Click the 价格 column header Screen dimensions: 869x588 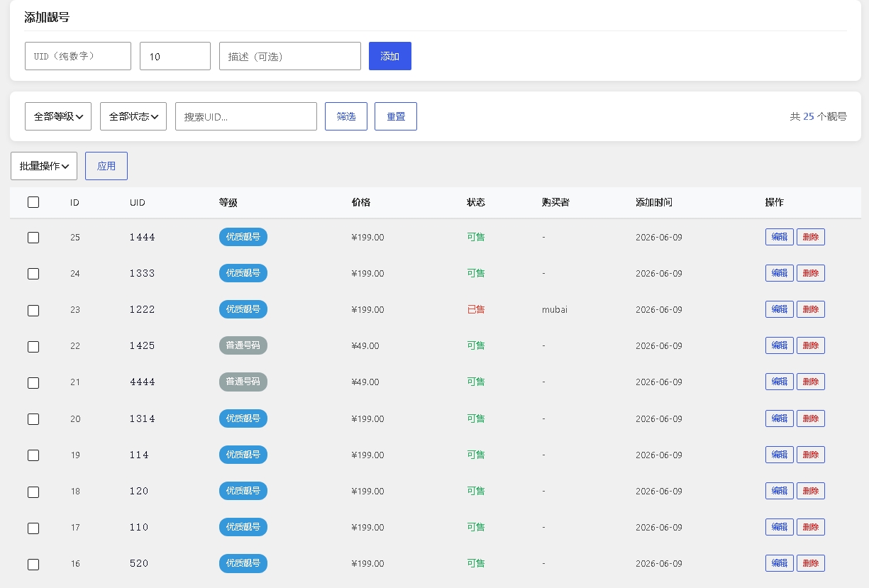361,203
